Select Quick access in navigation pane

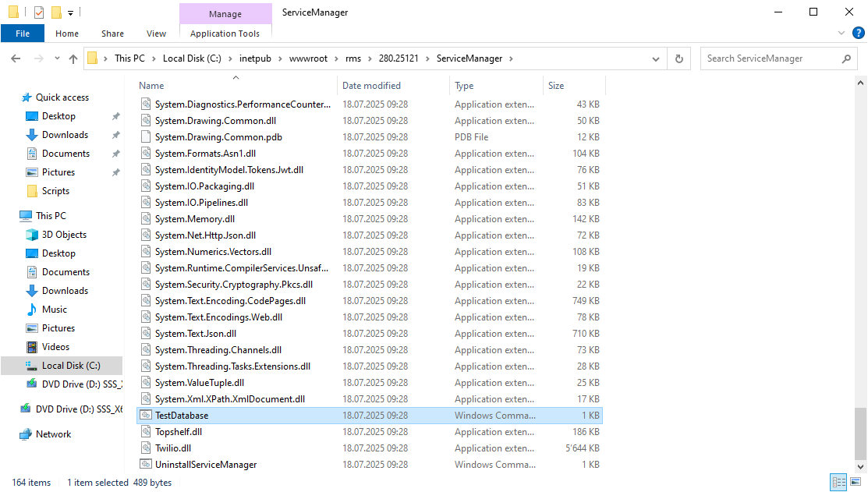62,97
